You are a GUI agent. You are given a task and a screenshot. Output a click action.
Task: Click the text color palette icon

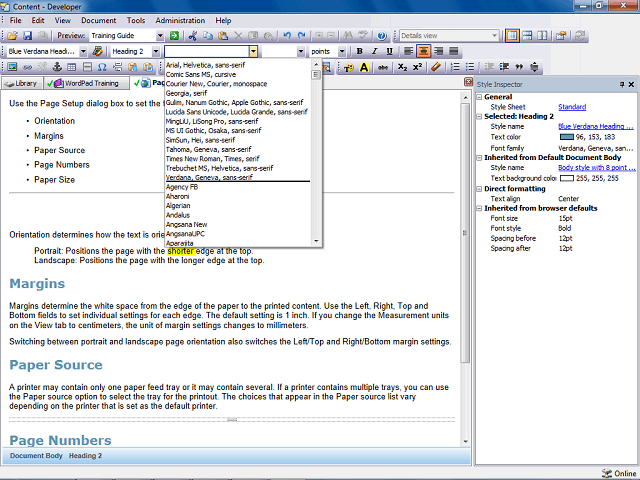coord(349,67)
